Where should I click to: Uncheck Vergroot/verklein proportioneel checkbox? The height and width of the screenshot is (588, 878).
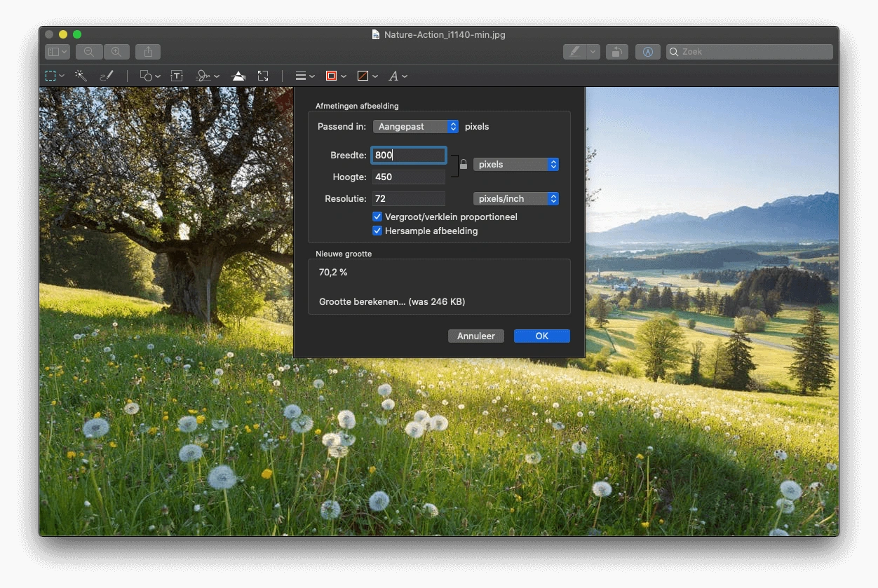377,217
